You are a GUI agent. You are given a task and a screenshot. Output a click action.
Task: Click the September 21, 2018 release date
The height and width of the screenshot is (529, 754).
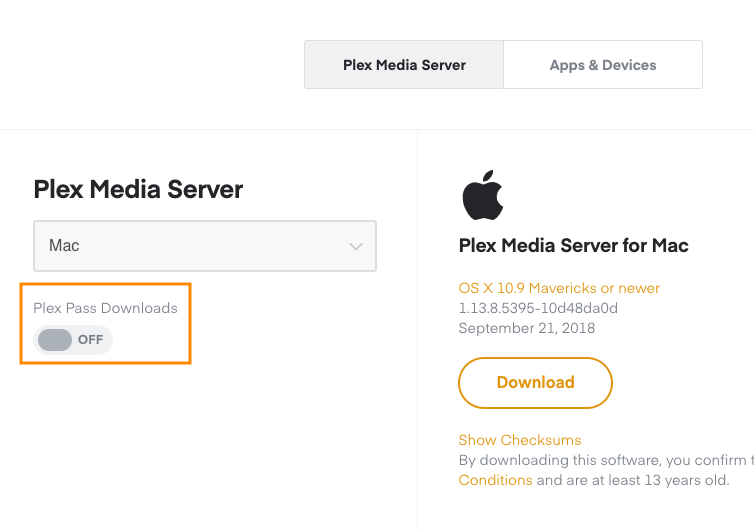(x=526, y=328)
